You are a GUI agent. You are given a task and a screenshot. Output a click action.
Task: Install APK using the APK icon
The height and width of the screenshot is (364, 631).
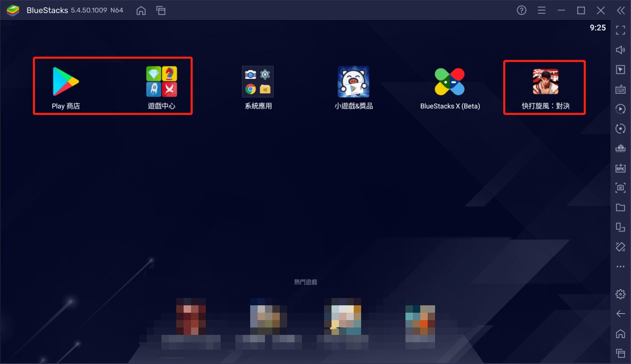coord(621,168)
